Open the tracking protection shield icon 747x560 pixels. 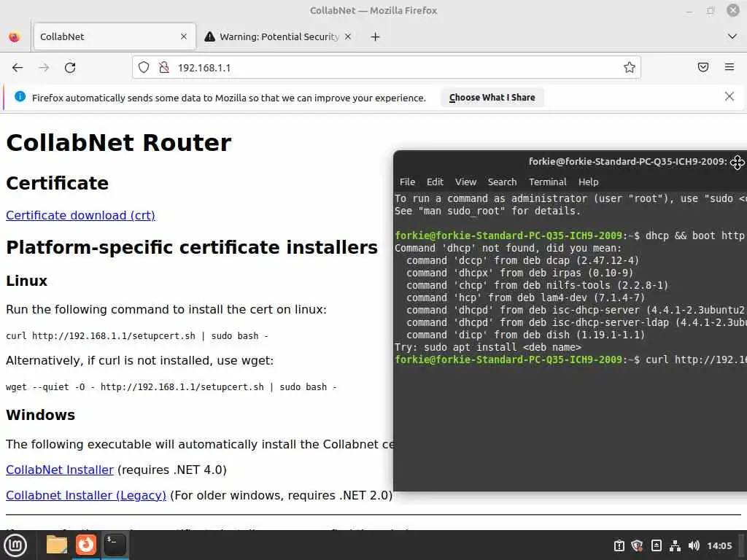[144, 68]
